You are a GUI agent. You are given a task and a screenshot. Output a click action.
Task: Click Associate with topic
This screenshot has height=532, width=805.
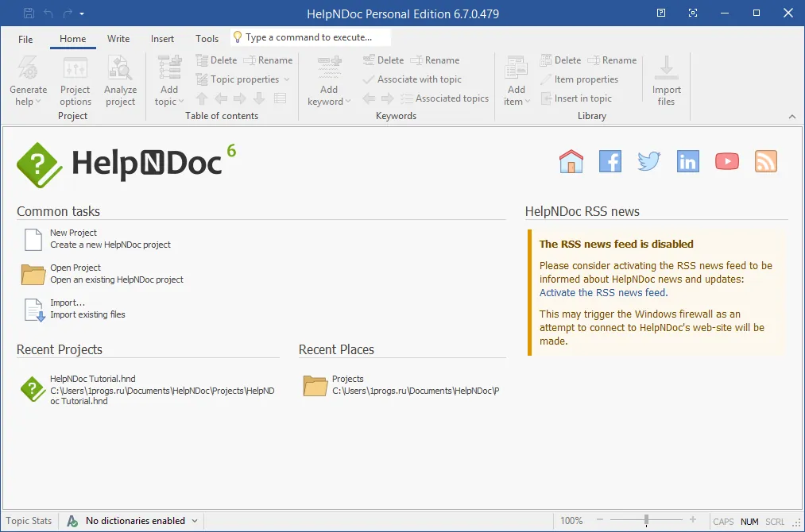(412, 79)
